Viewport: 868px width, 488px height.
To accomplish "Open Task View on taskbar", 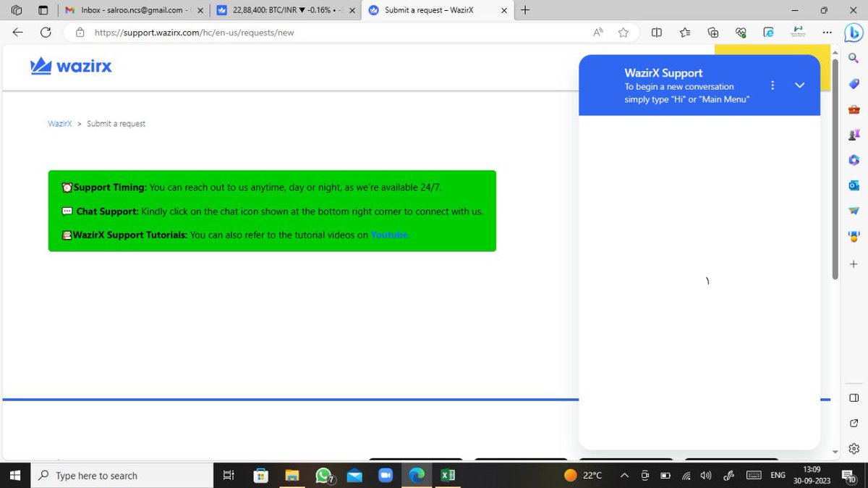I will tap(228, 475).
